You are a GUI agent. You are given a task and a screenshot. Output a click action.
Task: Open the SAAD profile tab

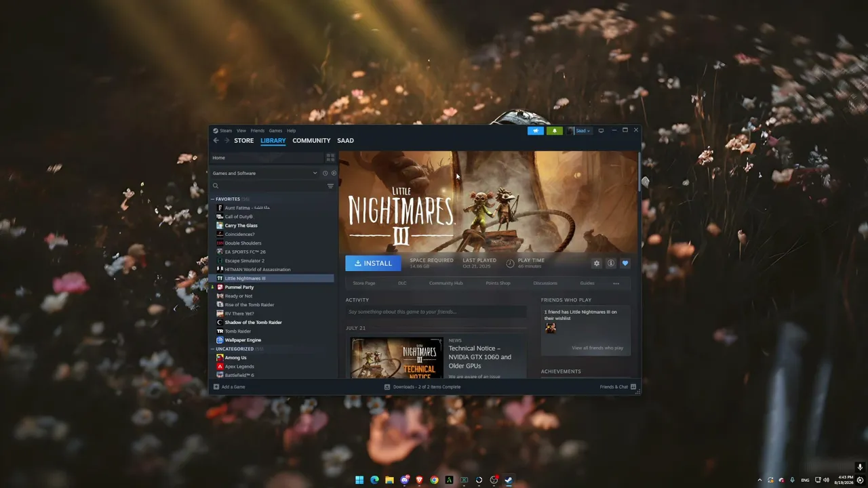(x=345, y=140)
